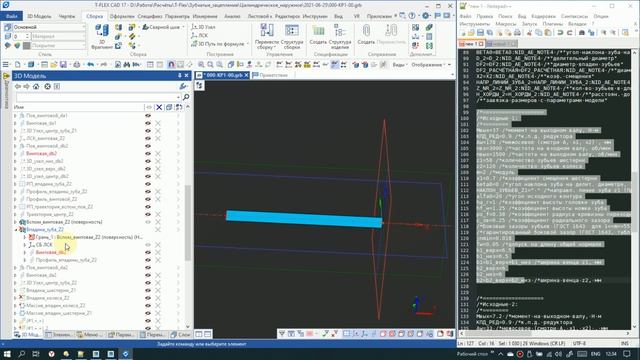The image size is (640, 360).
Task: Click the home icon in the 3D Модель panel
Action: [36, 87]
